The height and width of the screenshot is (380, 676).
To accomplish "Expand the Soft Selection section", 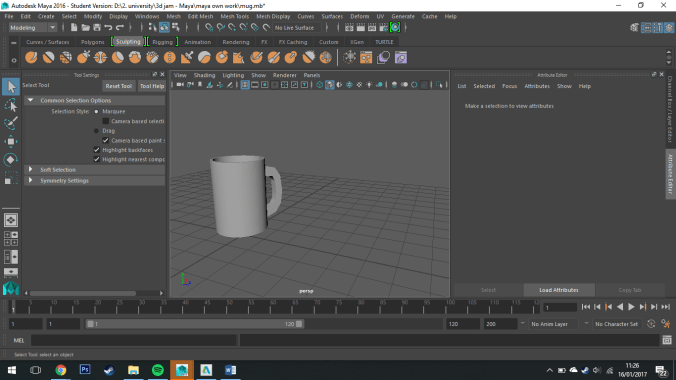I will coord(31,170).
